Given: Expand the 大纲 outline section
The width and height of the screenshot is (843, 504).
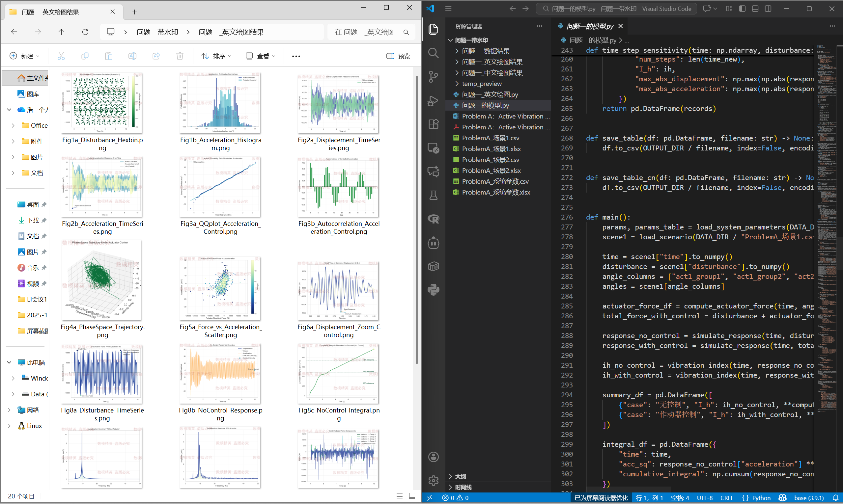Looking at the screenshot, I should click(461, 476).
